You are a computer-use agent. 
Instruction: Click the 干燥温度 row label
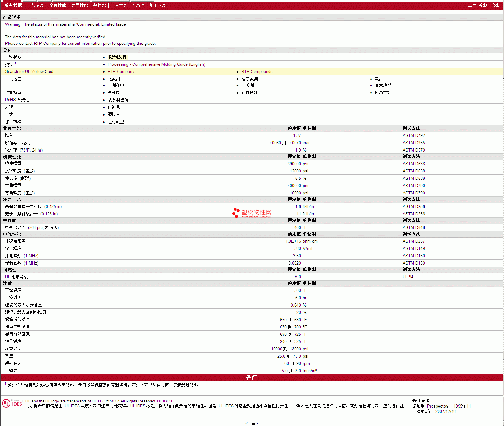pyautogui.click(x=13, y=290)
